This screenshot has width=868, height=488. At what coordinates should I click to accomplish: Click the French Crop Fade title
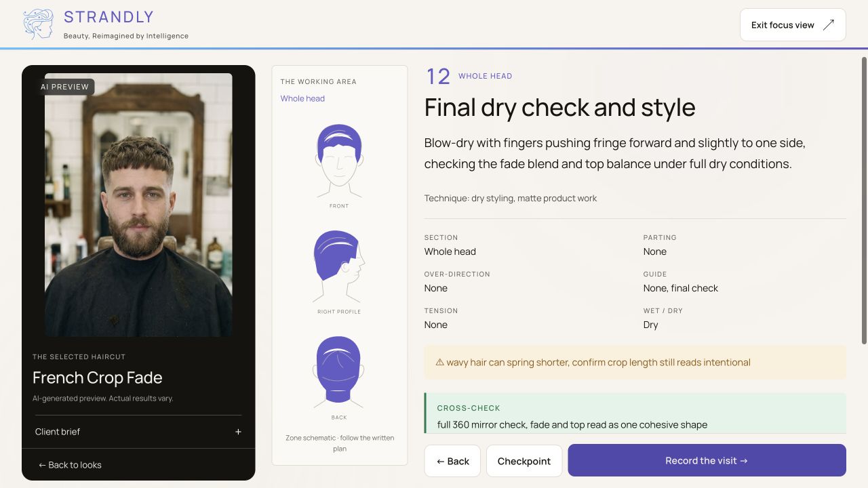98,378
